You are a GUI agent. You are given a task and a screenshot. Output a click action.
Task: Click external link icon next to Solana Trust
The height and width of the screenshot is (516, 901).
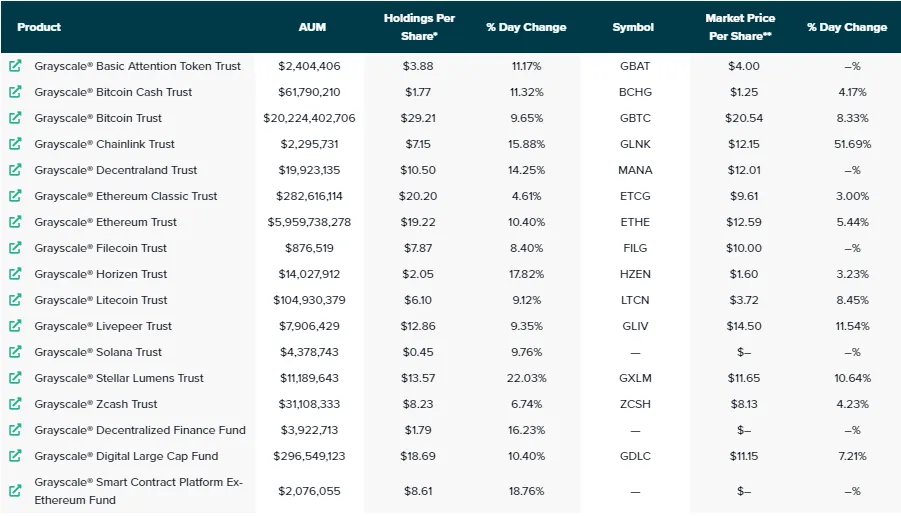point(16,352)
